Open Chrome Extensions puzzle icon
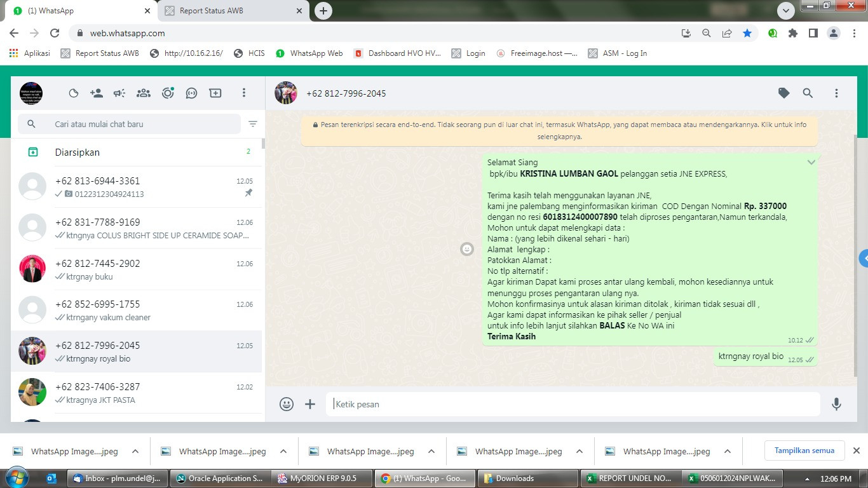Viewport: 868px width, 488px height. click(x=792, y=33)
